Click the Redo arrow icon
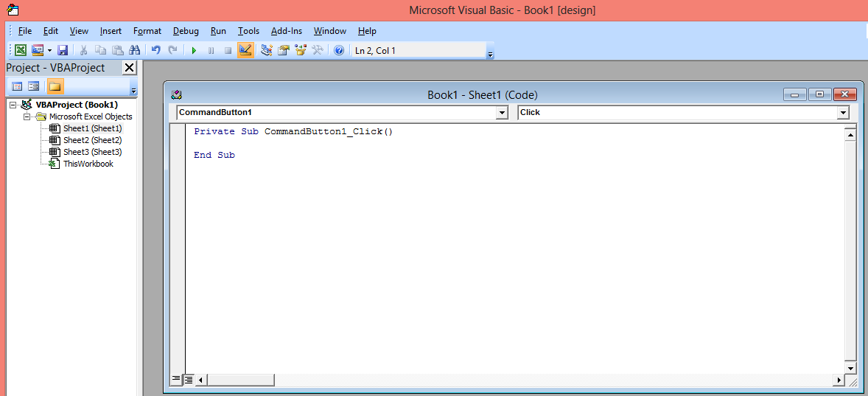Image resolution: width=868 pixels, height=396 pixels. (x=172, y=50)
